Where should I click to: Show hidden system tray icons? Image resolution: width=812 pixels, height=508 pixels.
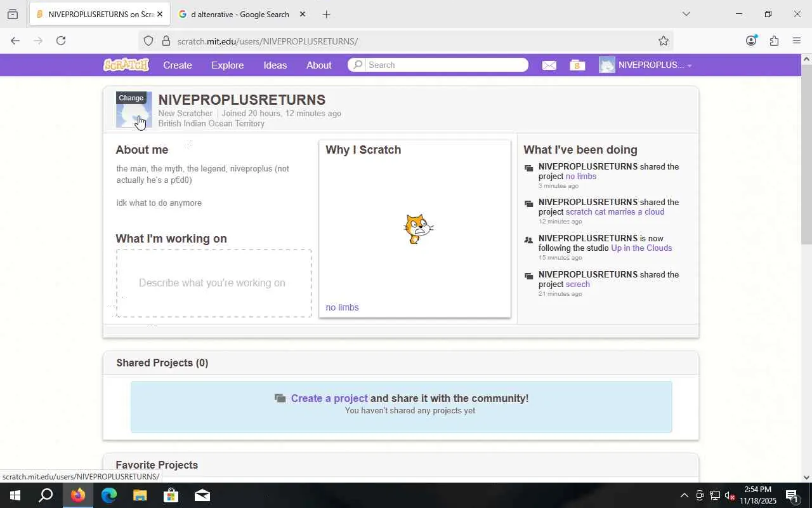pos(684,495)
